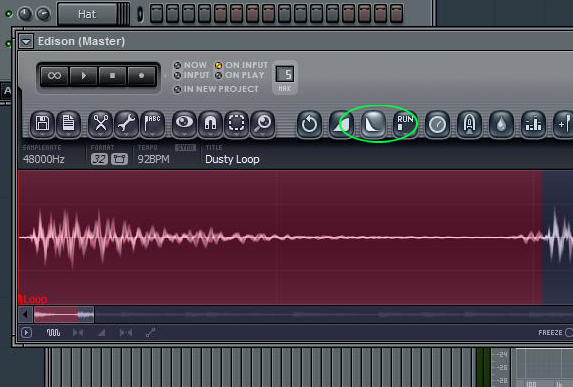Image resolution: width=573 pixels, height=387 pixels.
Task: Open the scissors edit tool menu
Action: tap(100, 124)
